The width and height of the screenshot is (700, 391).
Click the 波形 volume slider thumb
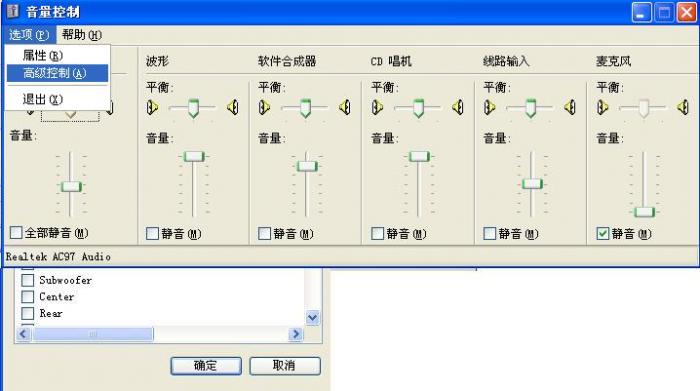(x=194, y=157)
